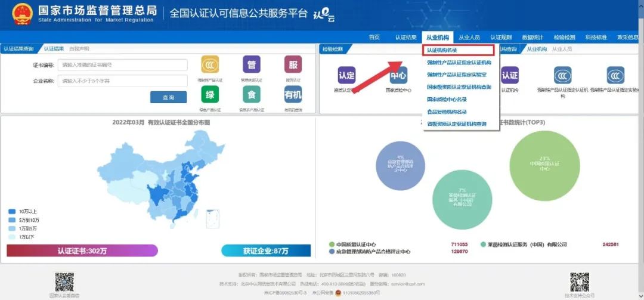
Task: Focus the 企业名称 text box
Action: point(122,81)
